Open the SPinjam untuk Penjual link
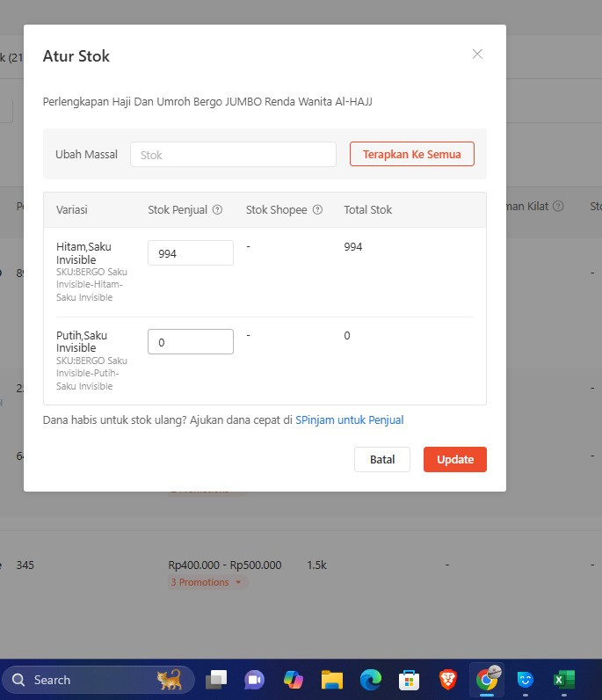Image resolution: width=602 pixels, height=700 pixels. click(x=350, y=419)
